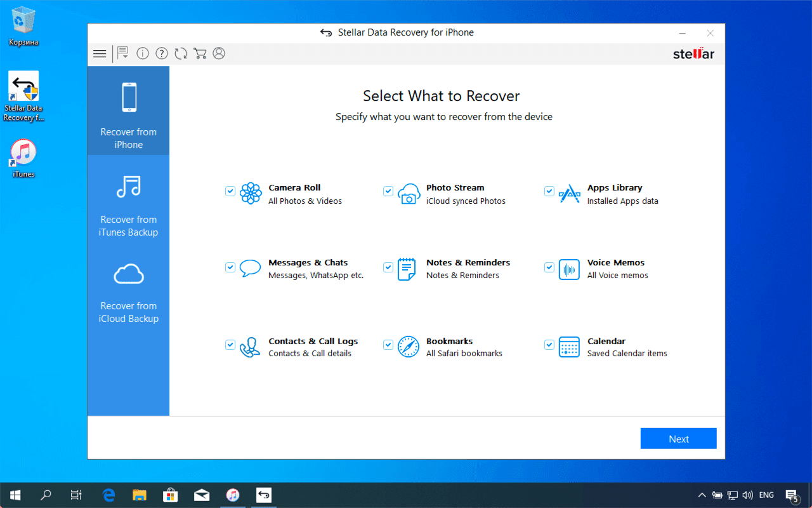Click the battery power tray icon
This screenshot has height=508, width=812.
point(717,495)
